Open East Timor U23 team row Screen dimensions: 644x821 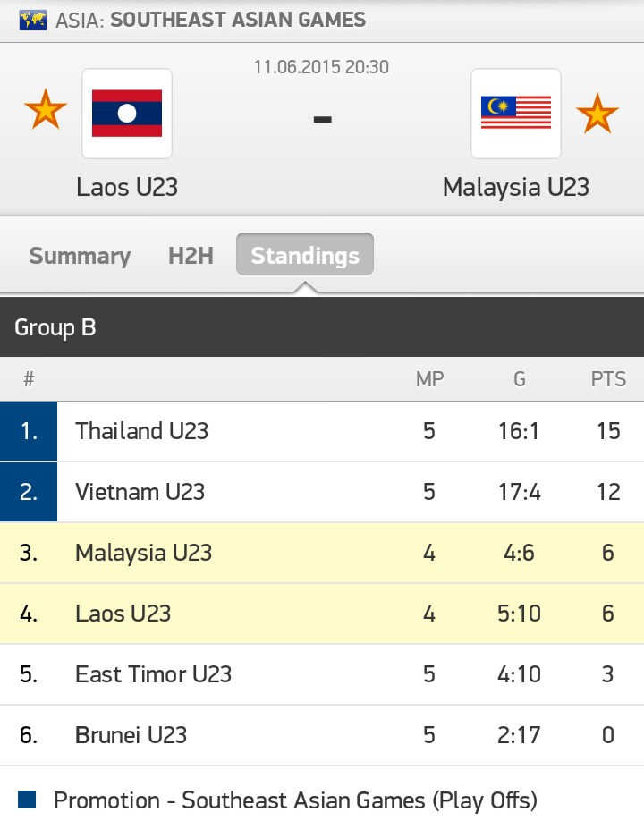154,674
